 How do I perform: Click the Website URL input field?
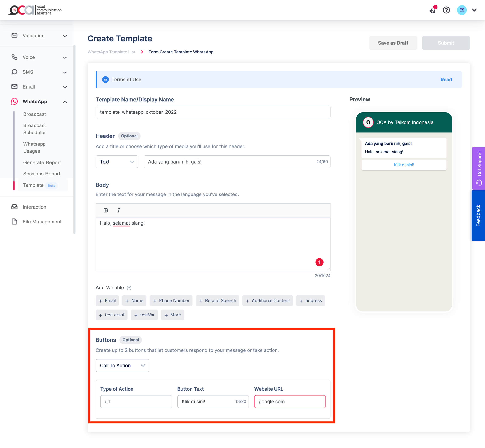(x=290, y=401)
